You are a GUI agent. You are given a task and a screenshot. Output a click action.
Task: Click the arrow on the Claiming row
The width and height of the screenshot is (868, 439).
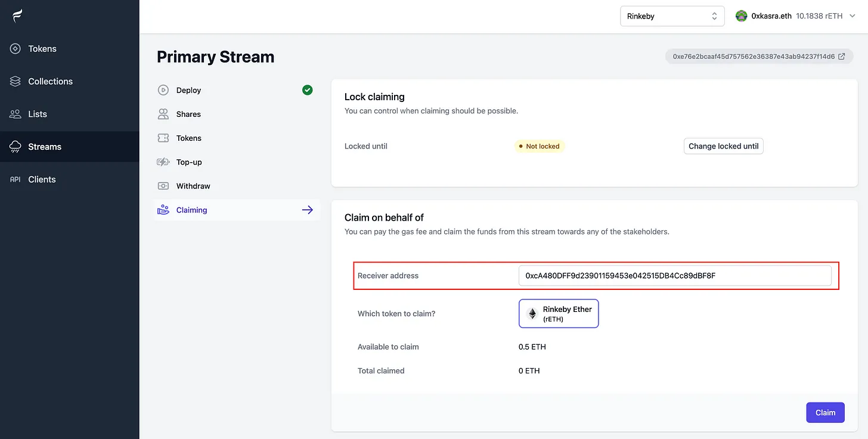[308, 210]
